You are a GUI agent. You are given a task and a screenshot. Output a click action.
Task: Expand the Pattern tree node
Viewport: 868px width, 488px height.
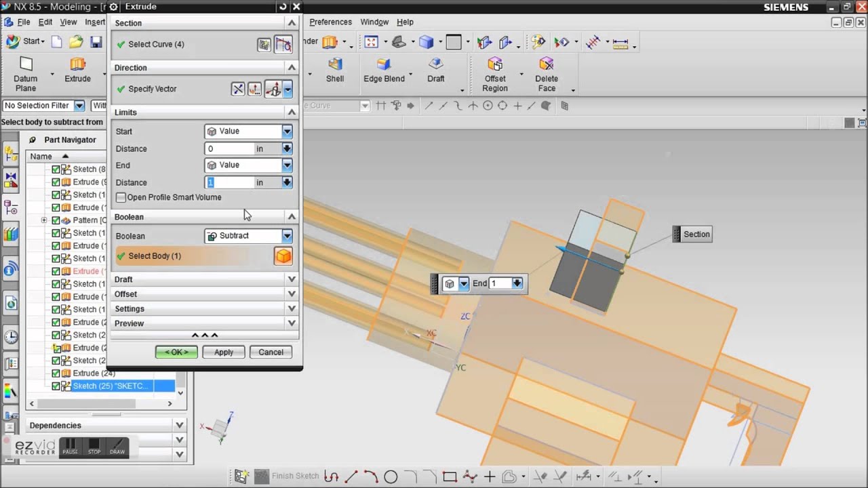44,220
